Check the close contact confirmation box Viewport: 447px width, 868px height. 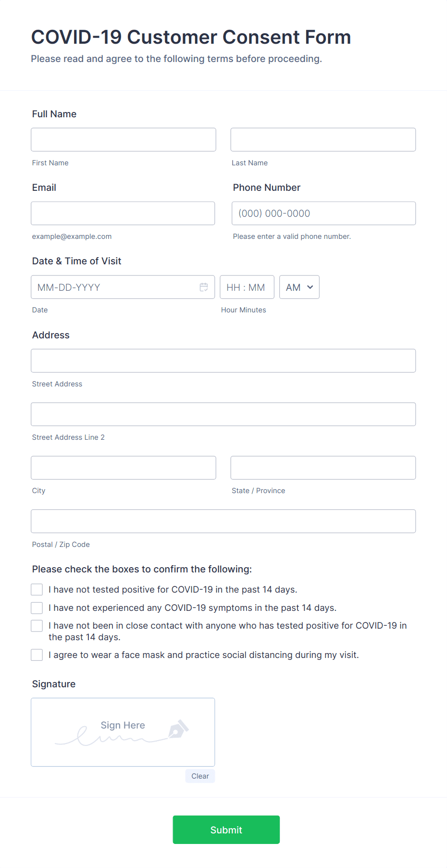[37, 625]
